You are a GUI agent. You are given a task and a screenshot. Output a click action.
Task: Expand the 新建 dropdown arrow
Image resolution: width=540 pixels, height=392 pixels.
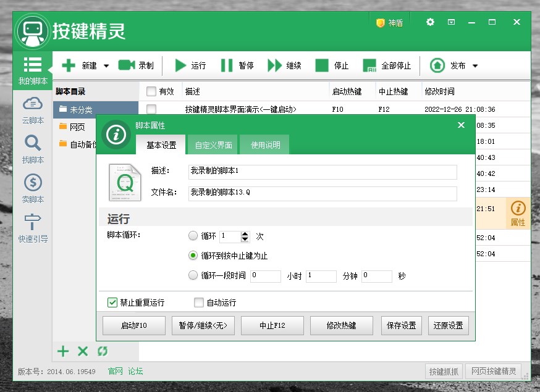pyautogui.click(x=106, y=65)
